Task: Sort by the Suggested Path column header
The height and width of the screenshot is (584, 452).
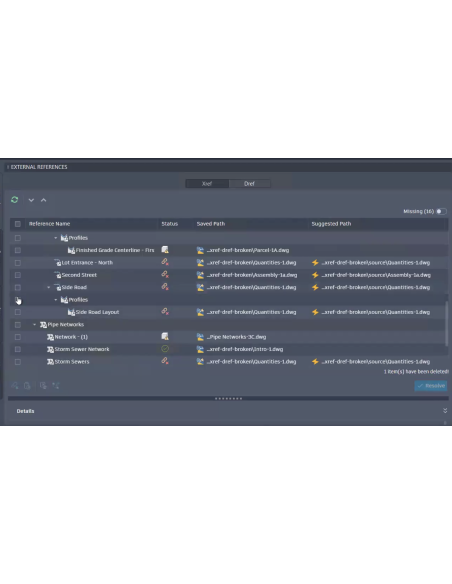Action: pyautogui.click(x=331, y=224)
